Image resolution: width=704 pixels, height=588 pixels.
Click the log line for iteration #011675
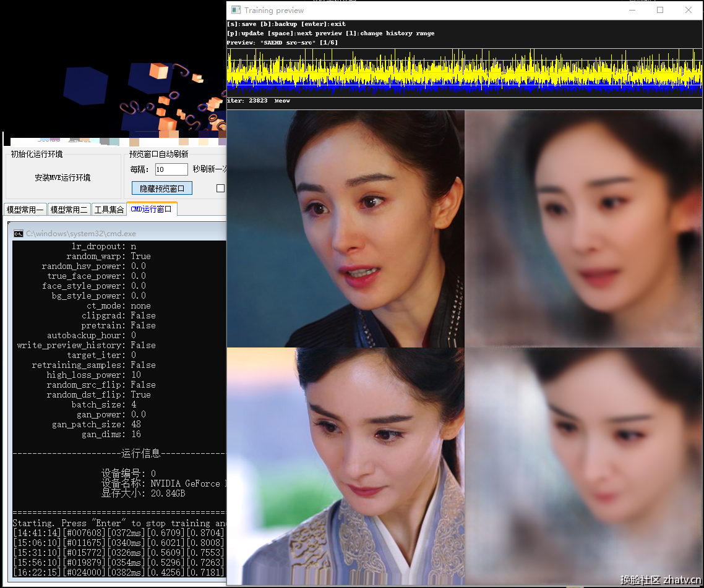pos(119,543)
